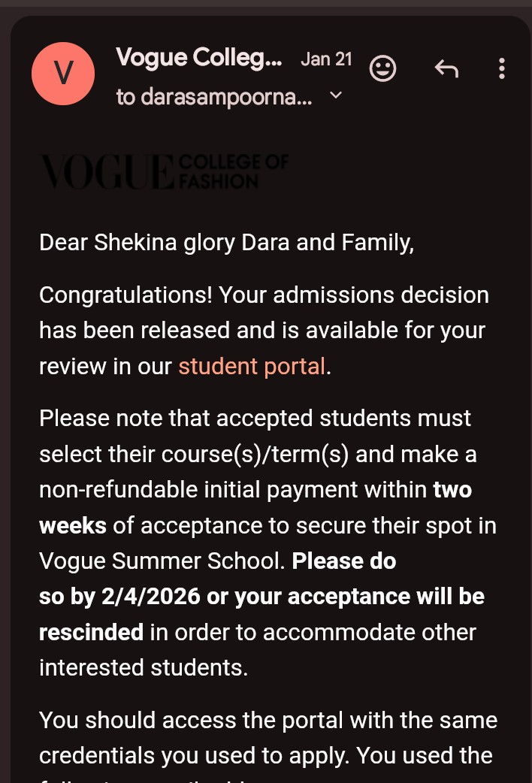This screenshot has height=783, width=532.
Task: Tap the text "Vogue Summer School"
Action: coord(161,561)
